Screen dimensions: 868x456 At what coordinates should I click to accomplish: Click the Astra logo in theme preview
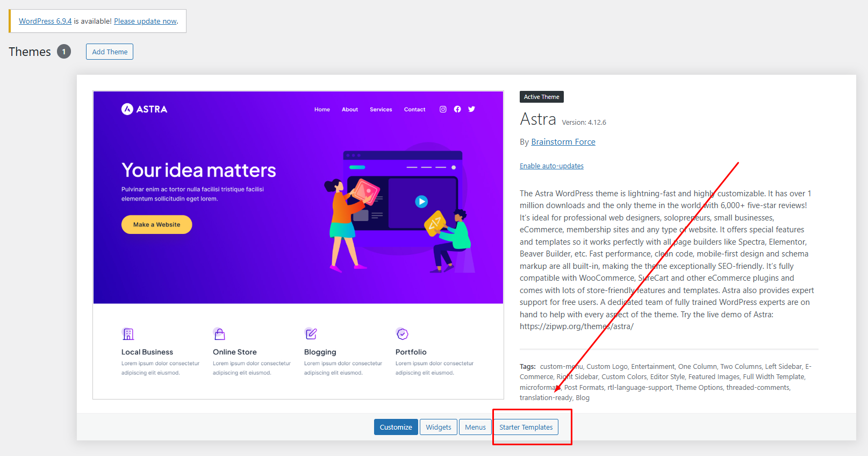[x=144, y=109]
